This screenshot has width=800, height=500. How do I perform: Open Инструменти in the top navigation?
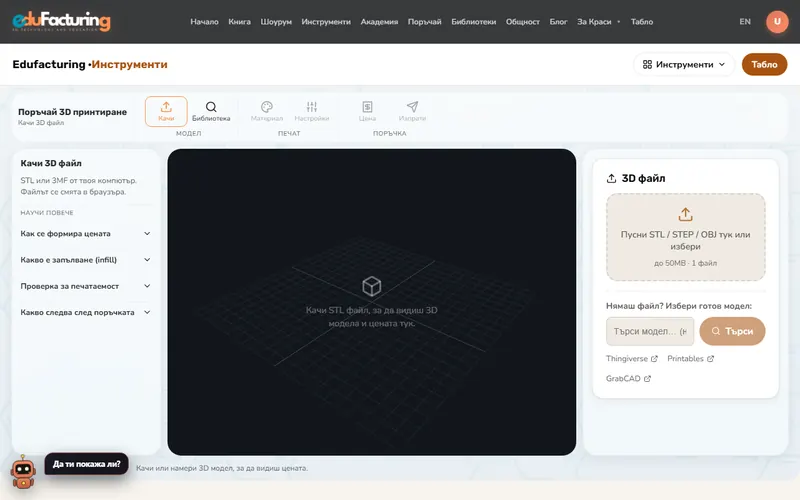pyautogui.click(x=326, y=21)
